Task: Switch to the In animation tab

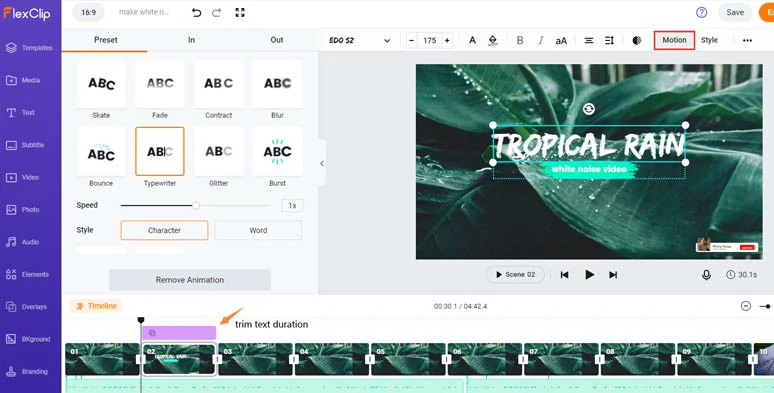Action: pos(192,40)
